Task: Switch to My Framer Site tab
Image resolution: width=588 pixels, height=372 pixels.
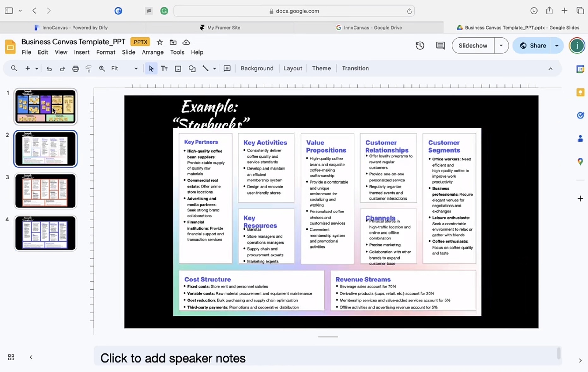Action: click(220, 27)
